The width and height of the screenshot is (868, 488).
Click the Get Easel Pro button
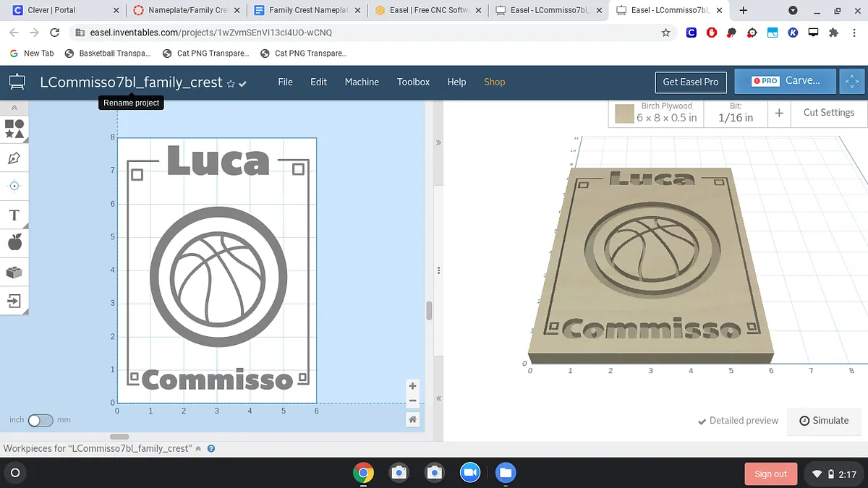coord(691,82)
